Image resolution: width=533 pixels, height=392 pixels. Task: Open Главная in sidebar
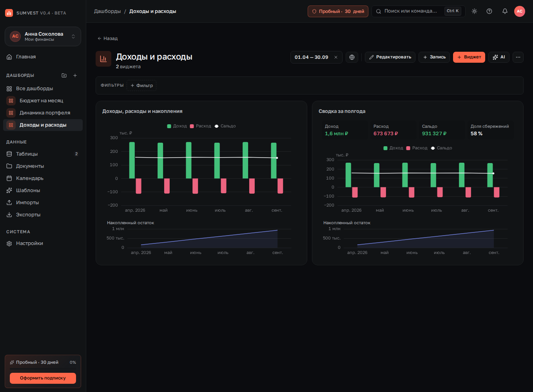43,57
